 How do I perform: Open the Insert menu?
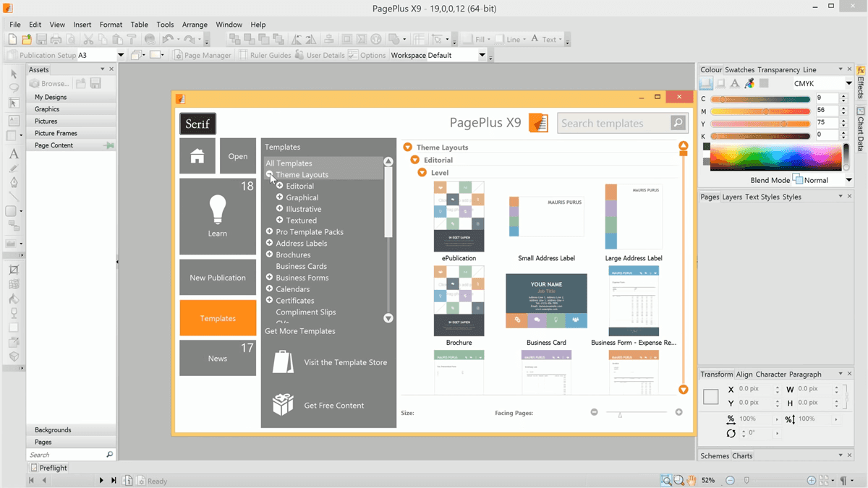click(82, 25)
